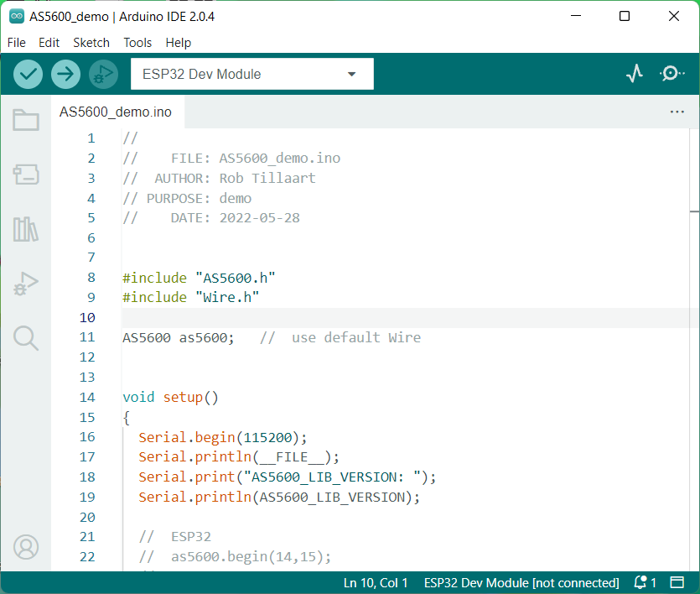Screen dimensions: 700x594
Task: Open the Boards Manager sidebar
Action: tap(26, 175)
